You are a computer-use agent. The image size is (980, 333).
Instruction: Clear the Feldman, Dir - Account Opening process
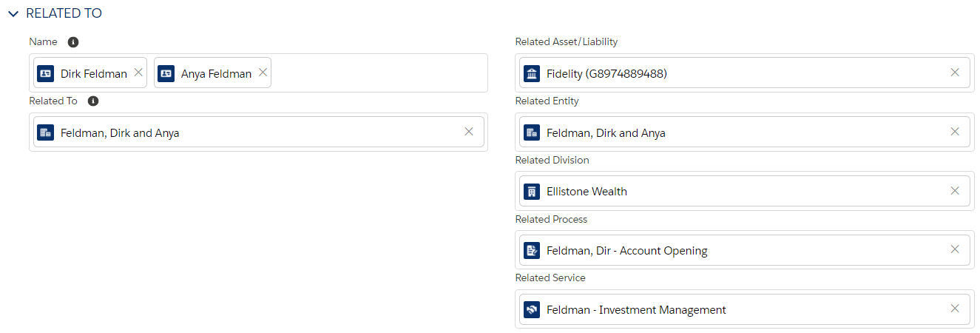pos(955,249)
